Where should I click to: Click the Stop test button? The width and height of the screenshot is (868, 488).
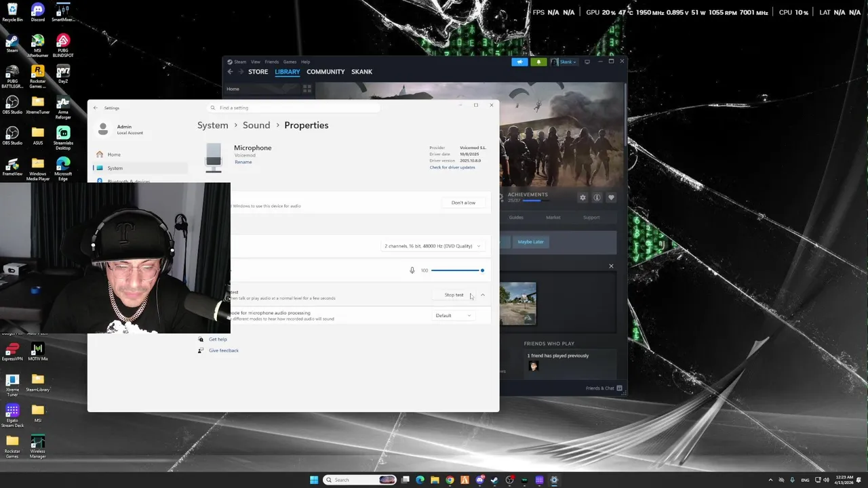pos(454,295)
